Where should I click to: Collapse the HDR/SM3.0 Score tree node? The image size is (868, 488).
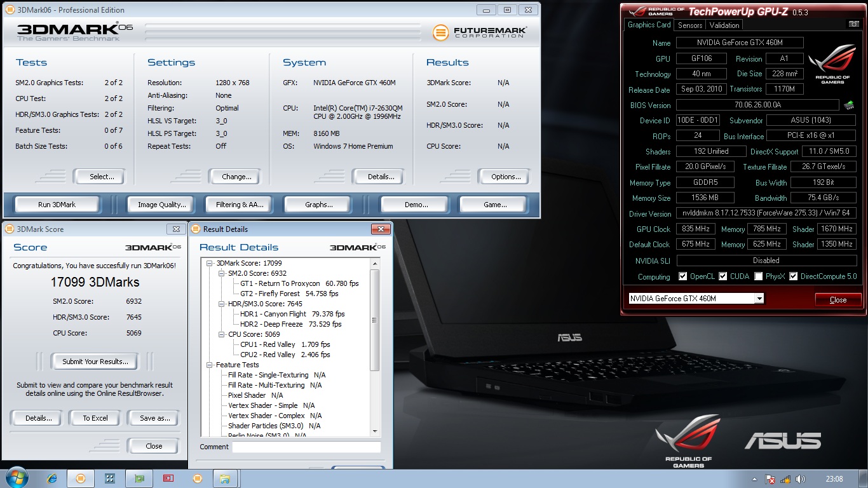[222, 304]
